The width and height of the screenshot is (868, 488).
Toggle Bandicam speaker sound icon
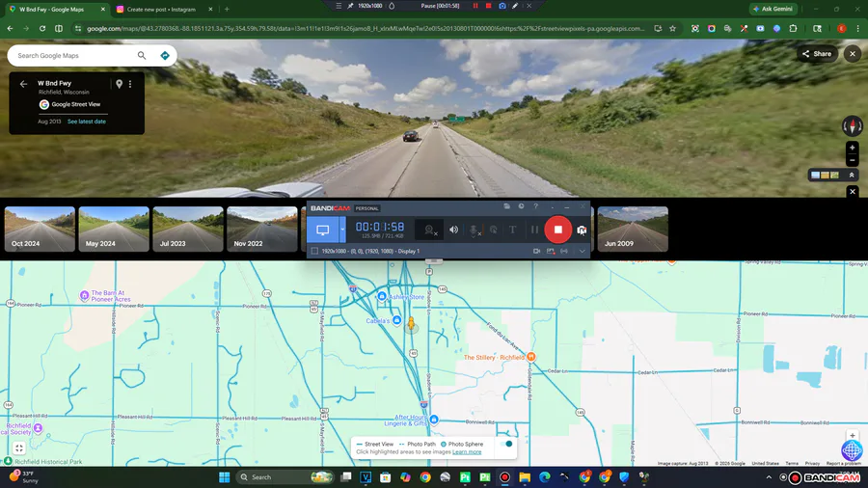(x=453, y=230)
